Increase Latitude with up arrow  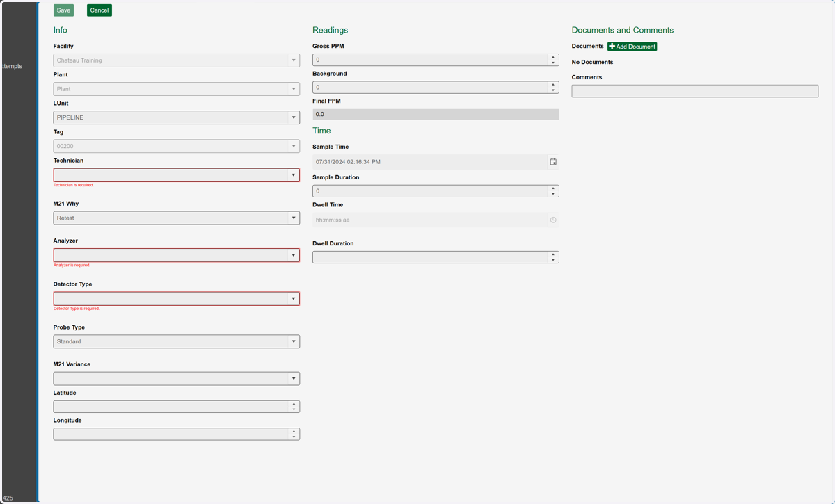pyautogui.click(x=294, y=404)
